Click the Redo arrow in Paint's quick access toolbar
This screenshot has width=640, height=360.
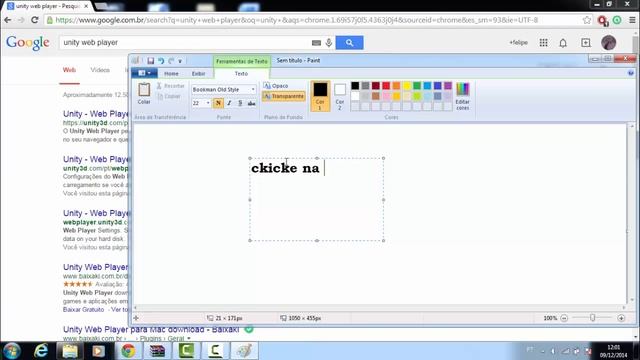pos(171,61)
